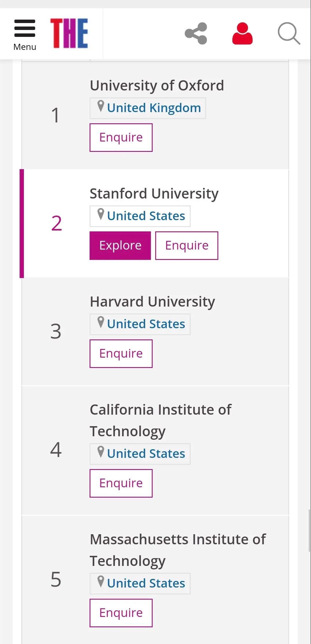Open the red user account icon
Screen dimensions: 311x644
[x=242, y=34]
